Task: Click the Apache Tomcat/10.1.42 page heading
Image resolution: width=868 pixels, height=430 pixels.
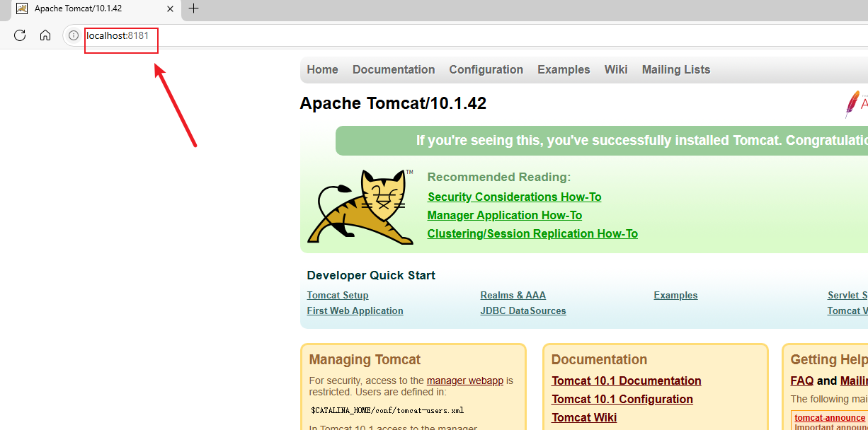Action: 393,103
